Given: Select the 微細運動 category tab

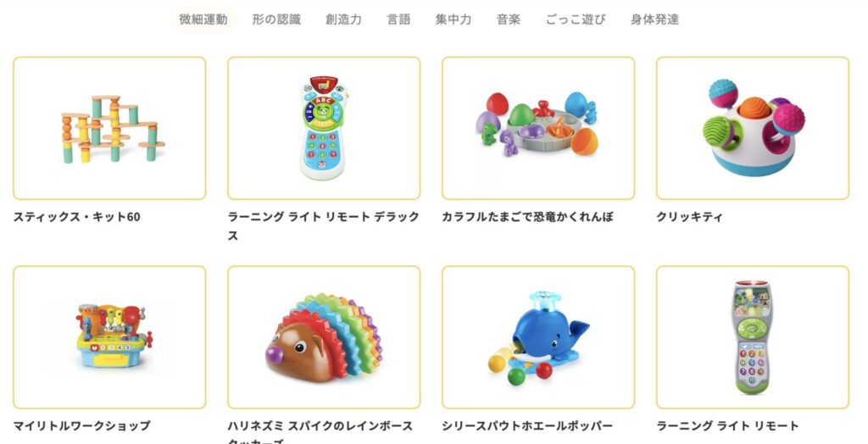Looking at the screenshot, I should click(203, 19).
